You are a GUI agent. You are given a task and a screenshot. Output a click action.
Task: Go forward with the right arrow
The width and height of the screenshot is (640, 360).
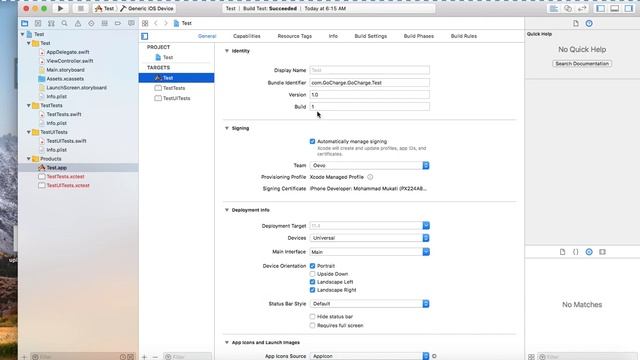pos(166,23)
